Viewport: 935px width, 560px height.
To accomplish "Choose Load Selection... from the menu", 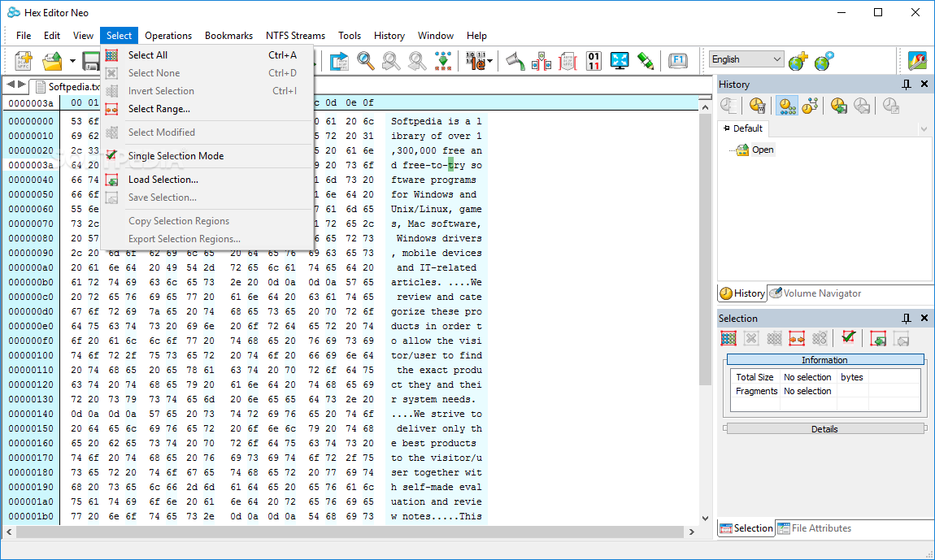I will 207,180.
